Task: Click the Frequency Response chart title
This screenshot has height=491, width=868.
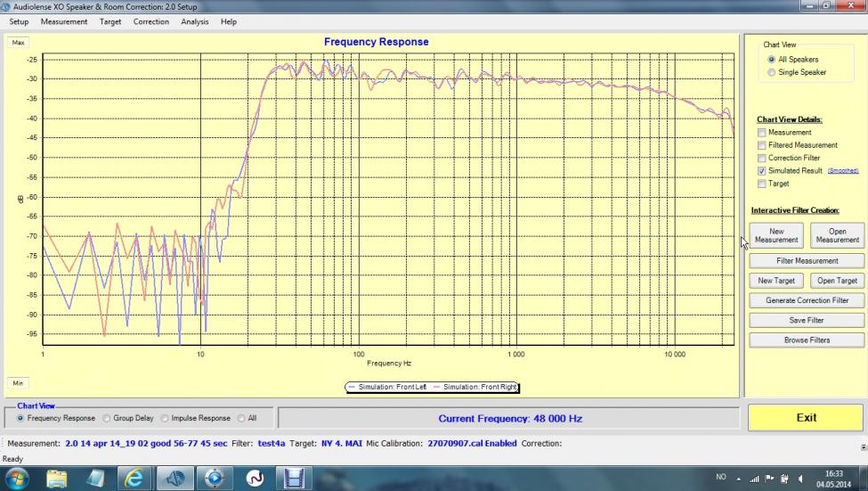Action: tap(377, 42)
